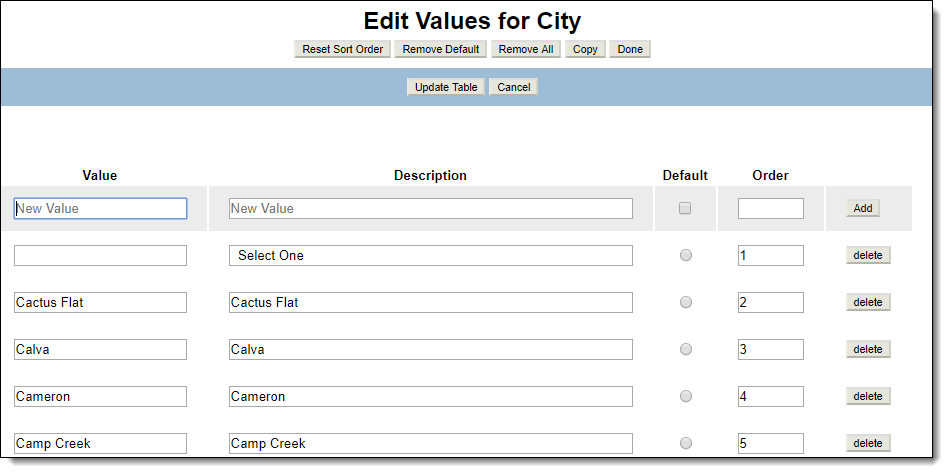Click the Remove Default button
948x473 pixels.
441,50
